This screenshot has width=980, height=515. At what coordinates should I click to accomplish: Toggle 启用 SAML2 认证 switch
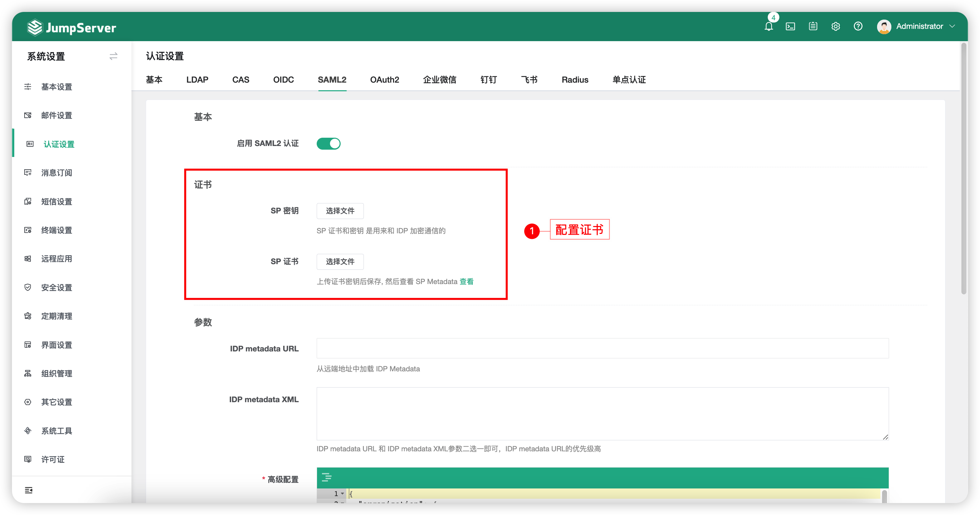(x=328, y=143)
